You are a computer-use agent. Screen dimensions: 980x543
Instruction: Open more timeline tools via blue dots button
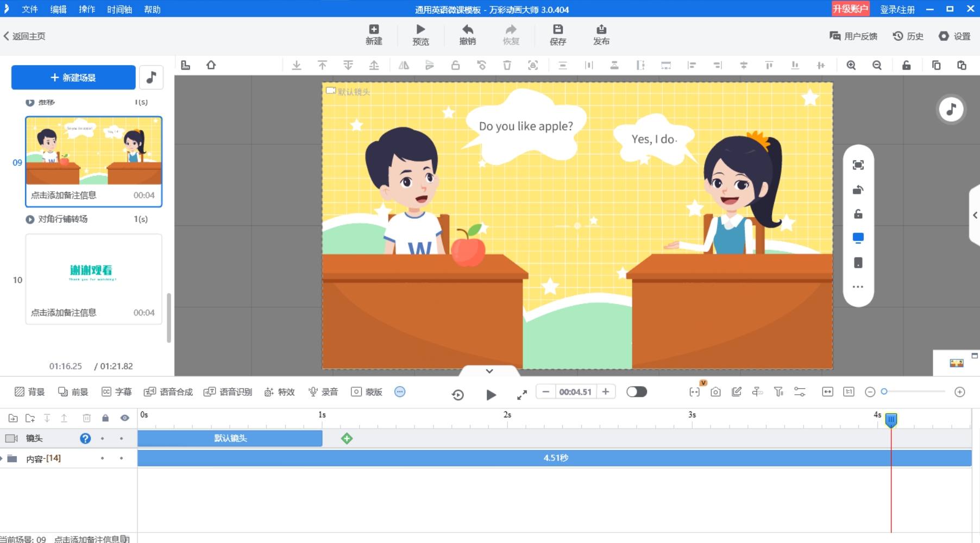click(400, 392)
